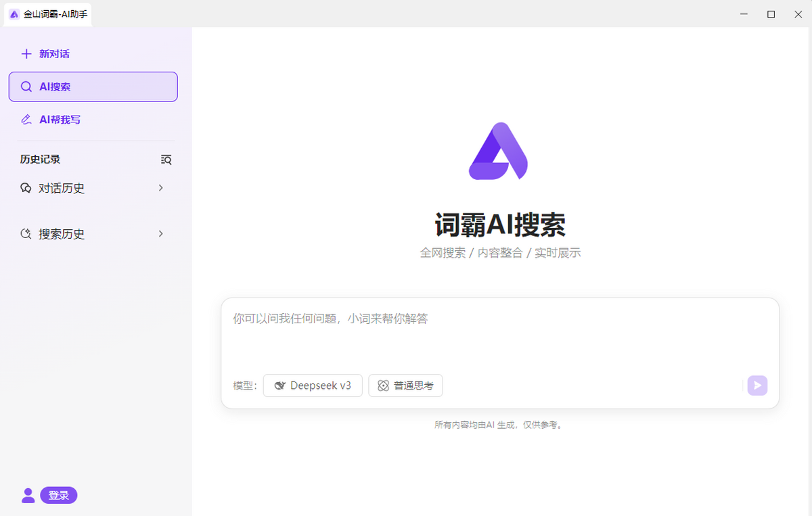Select AI搜索 in the sidebar
Viewport: 812px width, 516px height.
pyautogui.click(x=93, y=87)
